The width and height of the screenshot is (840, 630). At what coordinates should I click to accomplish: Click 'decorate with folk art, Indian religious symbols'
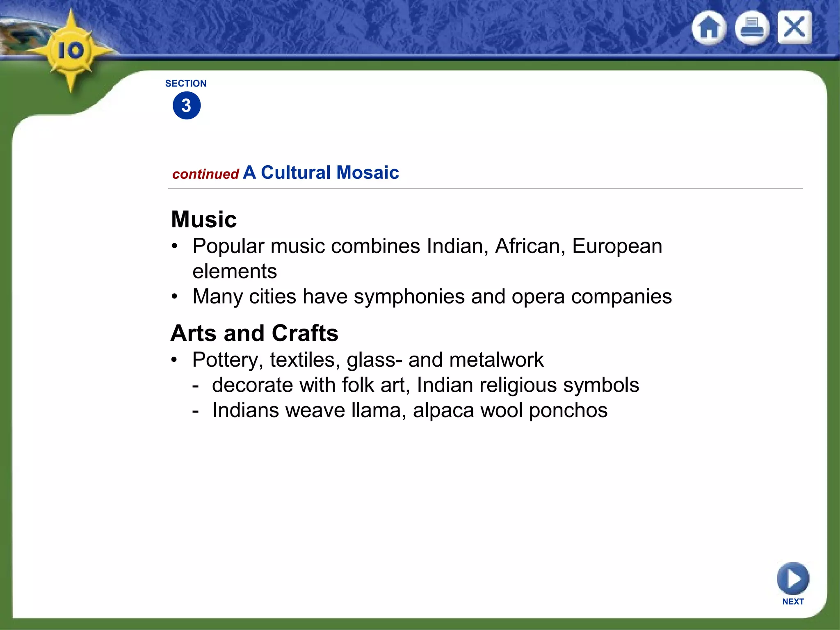425,385
